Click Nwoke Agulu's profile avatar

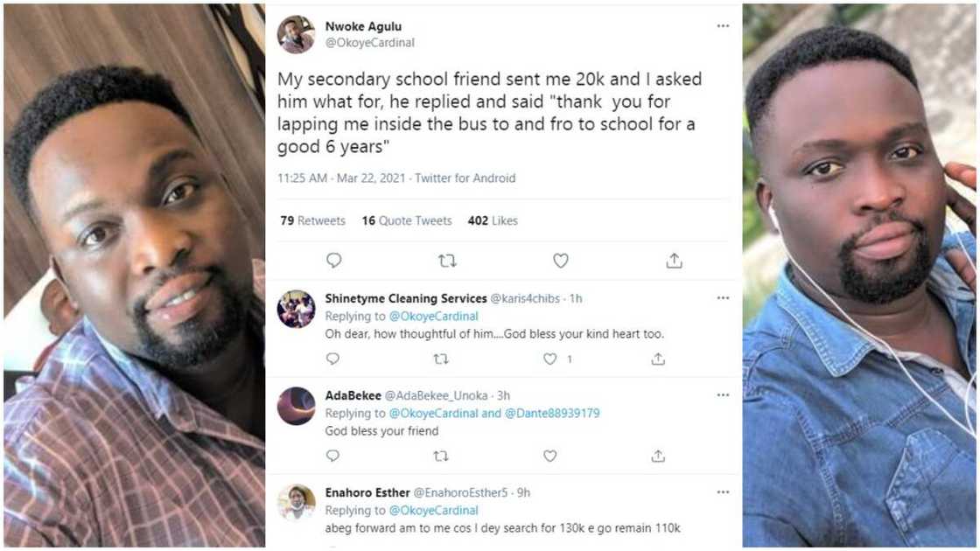(x=296, y=34)
